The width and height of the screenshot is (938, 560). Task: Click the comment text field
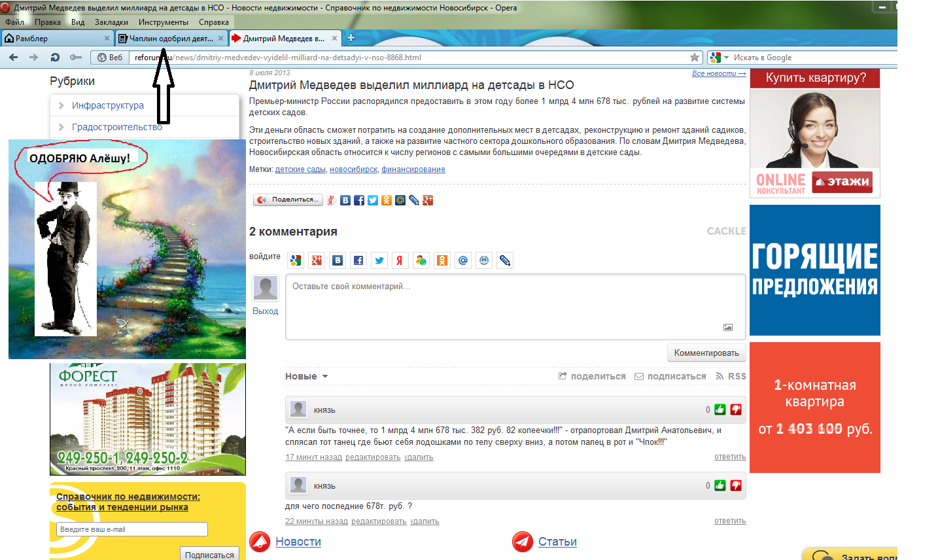tap(515, 307)
